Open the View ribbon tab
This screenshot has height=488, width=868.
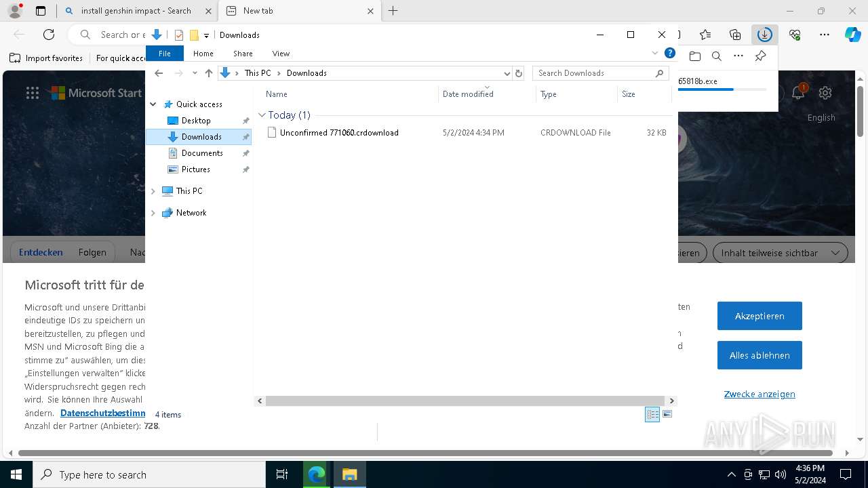pos(281,54)
